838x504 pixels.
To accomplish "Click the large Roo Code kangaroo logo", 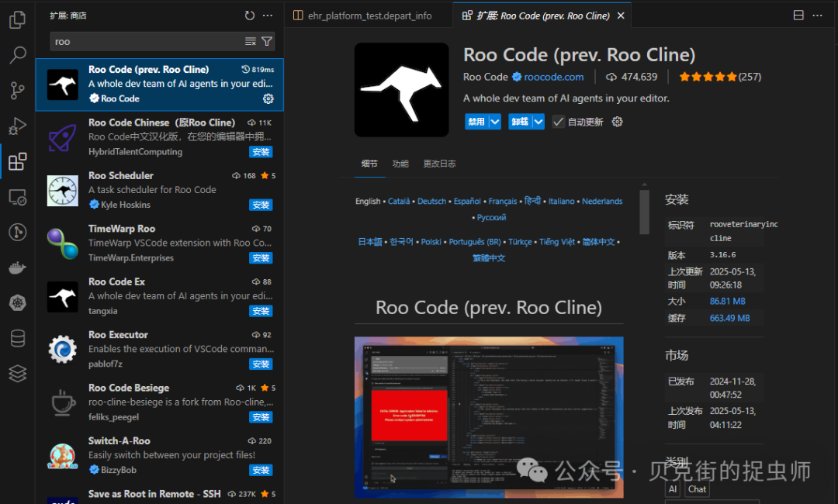I will pos(402,90).
